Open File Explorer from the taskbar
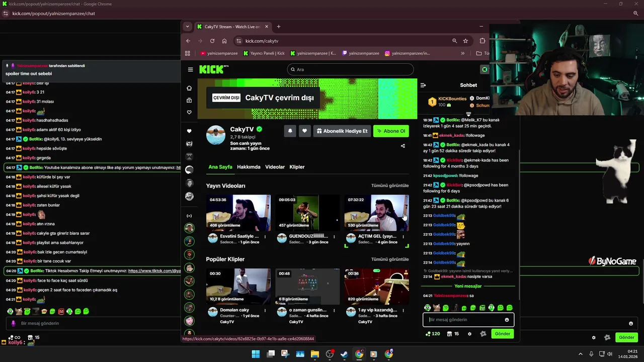Image resolution: width=644 pixels, height=362 pixels. coord(315,354)
